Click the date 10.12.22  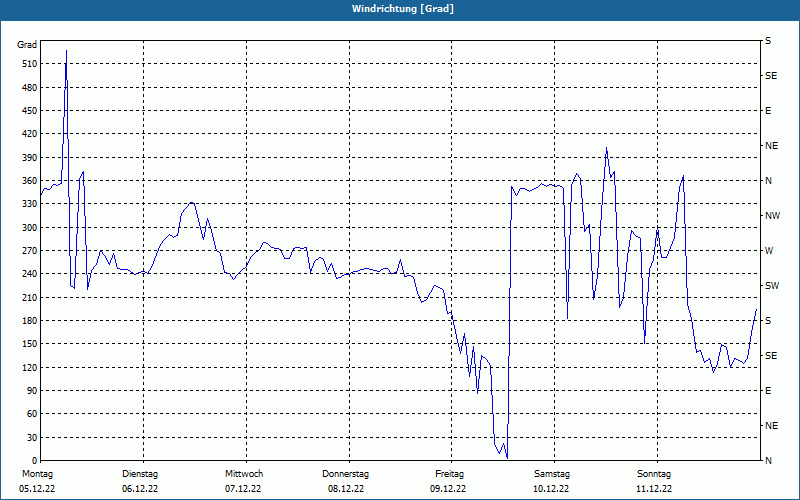[x=551, y=489]
